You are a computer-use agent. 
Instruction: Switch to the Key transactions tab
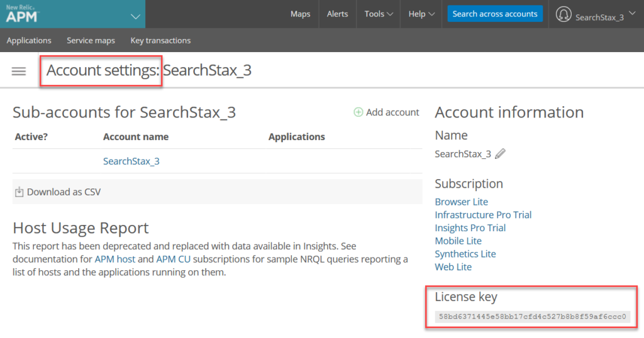point(160,40)
